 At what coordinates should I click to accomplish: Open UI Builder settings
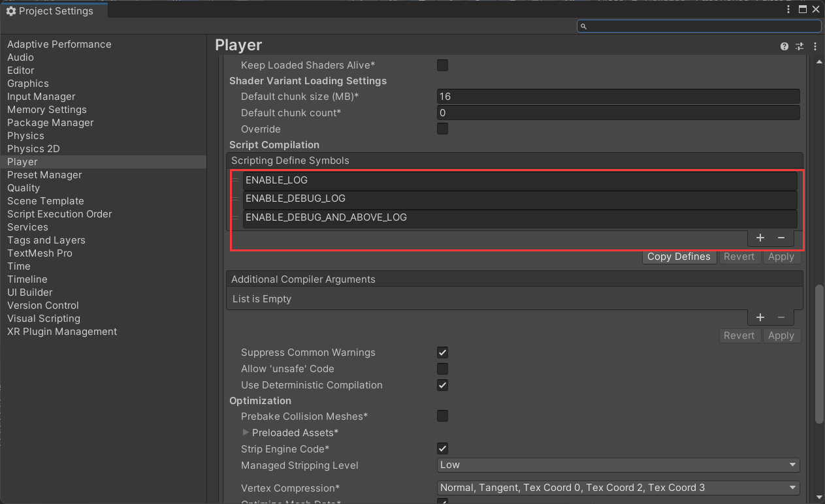(x=30, y=292)
